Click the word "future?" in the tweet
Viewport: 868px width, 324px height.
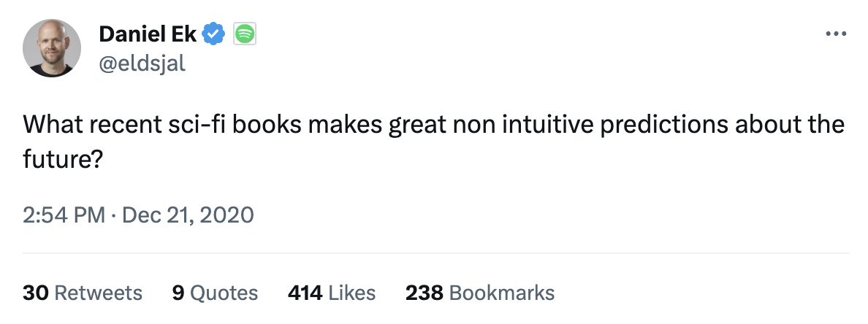61,158
